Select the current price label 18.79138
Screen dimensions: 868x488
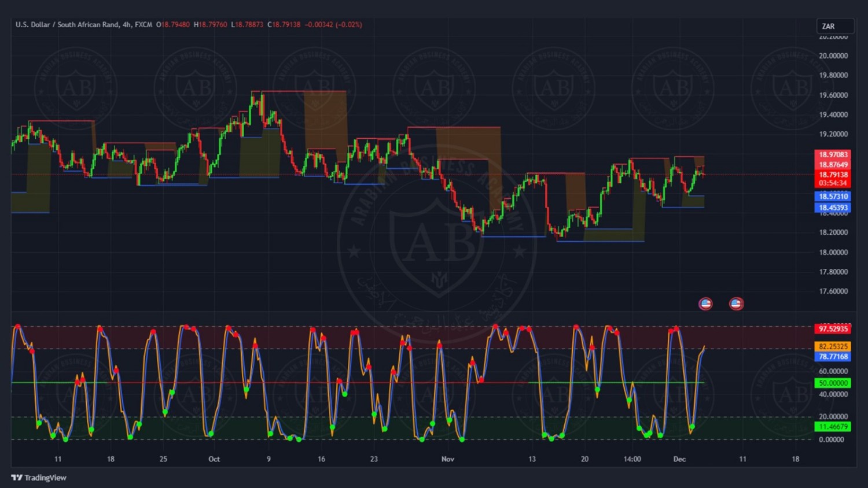coord(833,175)
